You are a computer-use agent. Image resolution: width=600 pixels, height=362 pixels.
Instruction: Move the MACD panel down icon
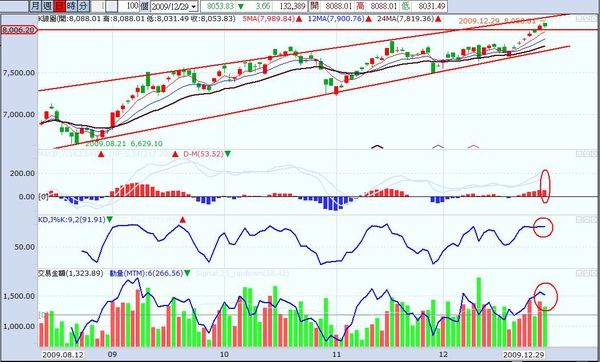click(x=579, y=154)
